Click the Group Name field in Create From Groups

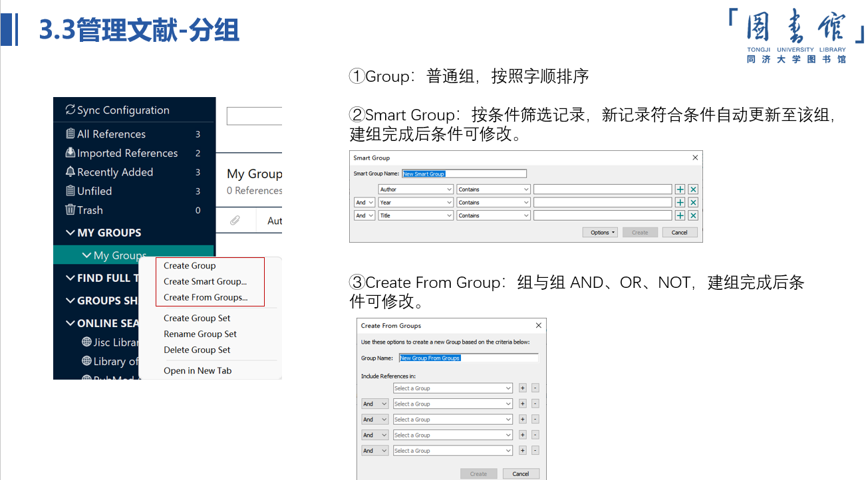coord(468,358)
